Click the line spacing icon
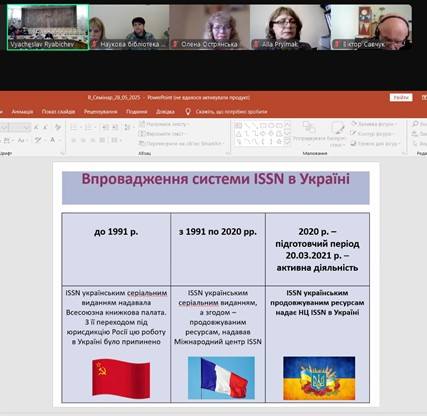427x416 pixels. (127, 127)
